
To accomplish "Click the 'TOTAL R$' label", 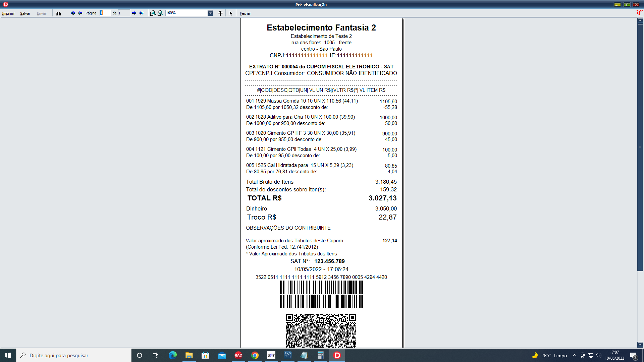I will click(264, 198).
